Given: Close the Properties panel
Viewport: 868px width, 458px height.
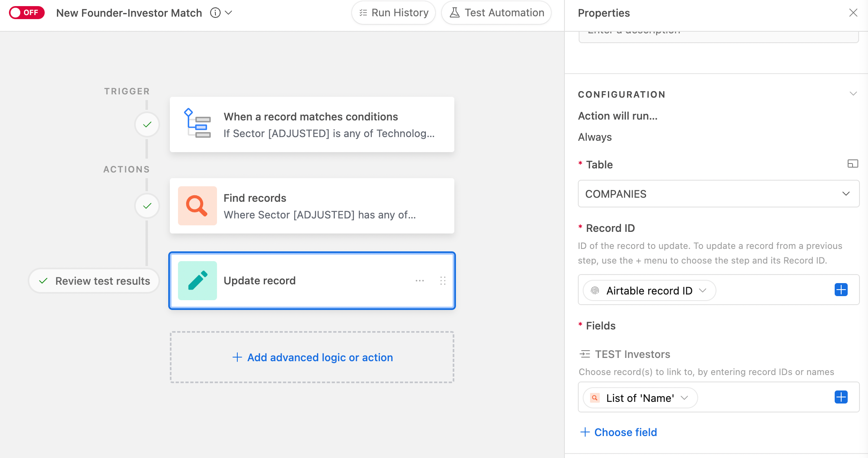Looking at the screenshot, I should pos(853,13).
